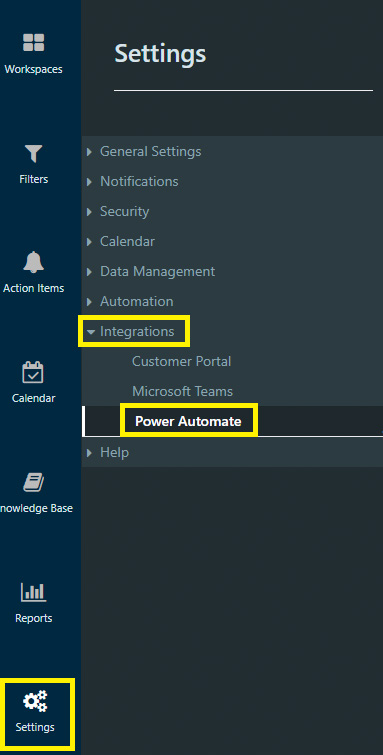Screen dimensions: 383x755
Task: Select Power Automate under Integrations
Action: pyautogui.click(x=188, y=421)
